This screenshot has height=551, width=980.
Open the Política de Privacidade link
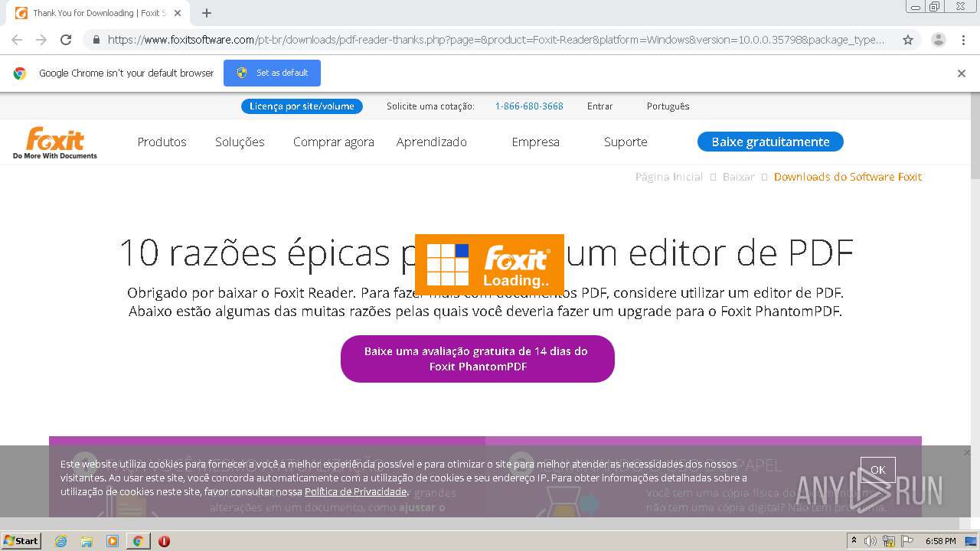355,491
